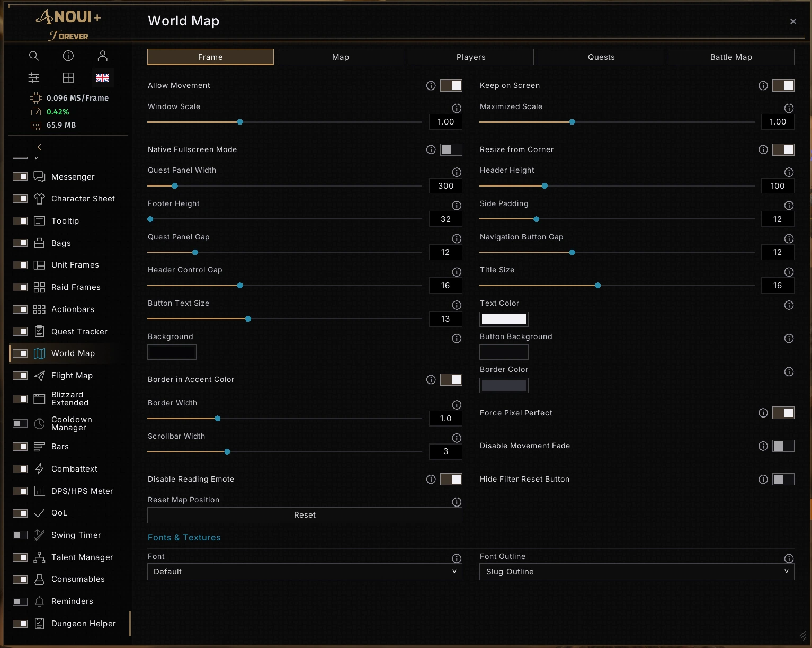
Task: Click the Reset map position button
Action: tap(305, 515)
